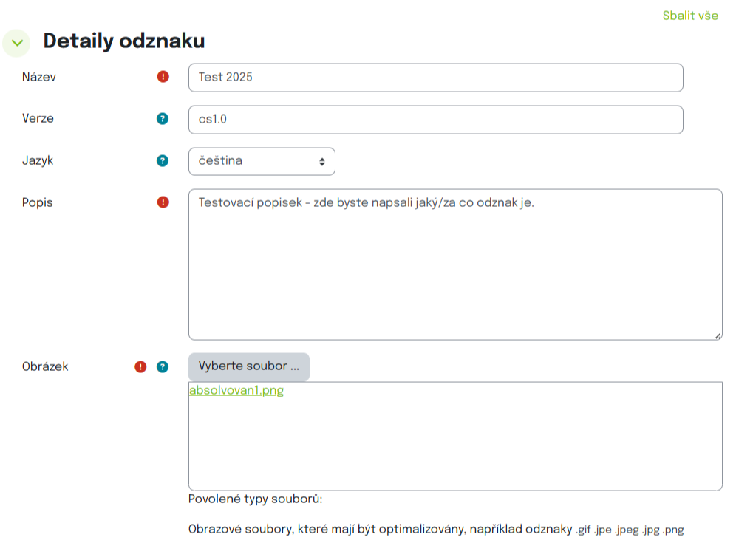The height and width of the screenshot is (560, 736).
Task: Open the absolvovan1.png file link
Action: 236,391
